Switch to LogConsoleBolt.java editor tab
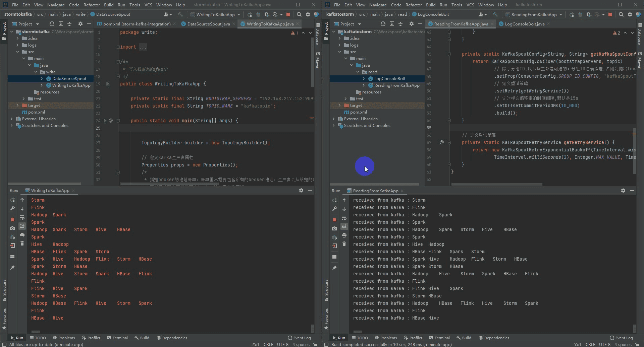The width and height of the screenshot is (644, 347). (x=524, y=24)
